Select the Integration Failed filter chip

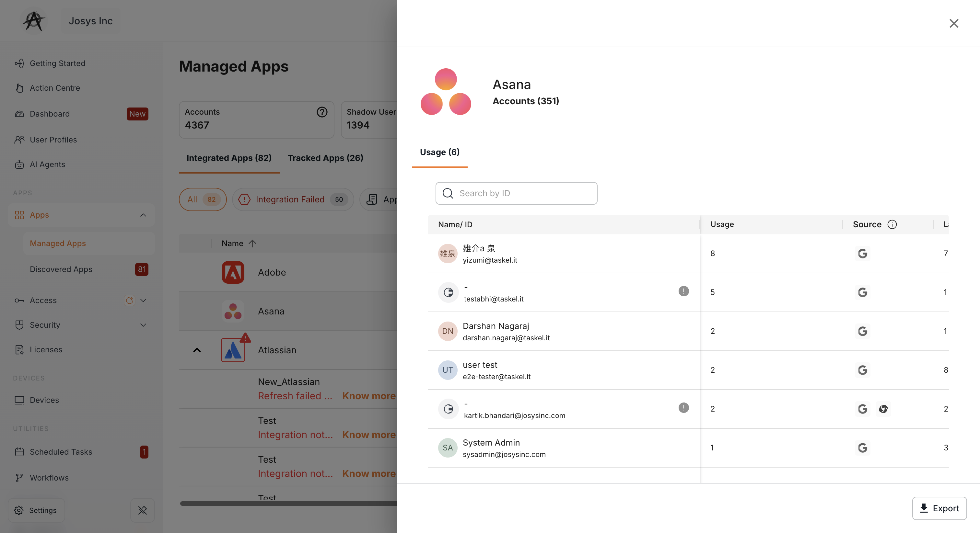[293, 199]
